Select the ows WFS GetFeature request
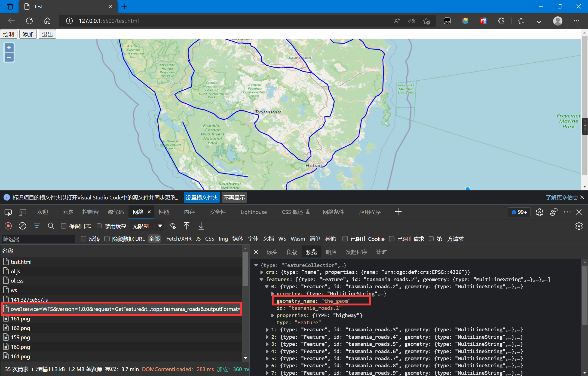The image size is (588, 376). pyautogui.click(x=121, y=309)
